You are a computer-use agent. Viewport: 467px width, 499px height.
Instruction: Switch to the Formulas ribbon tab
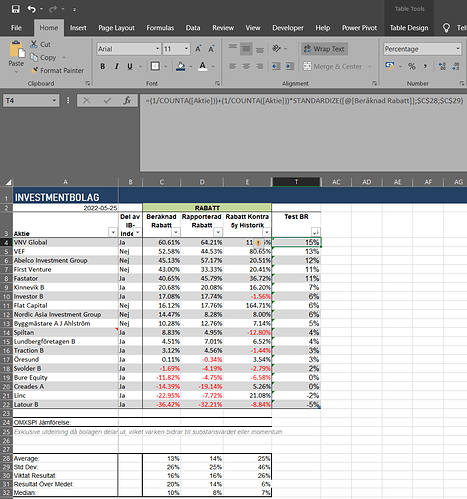(x=160, y=28)
